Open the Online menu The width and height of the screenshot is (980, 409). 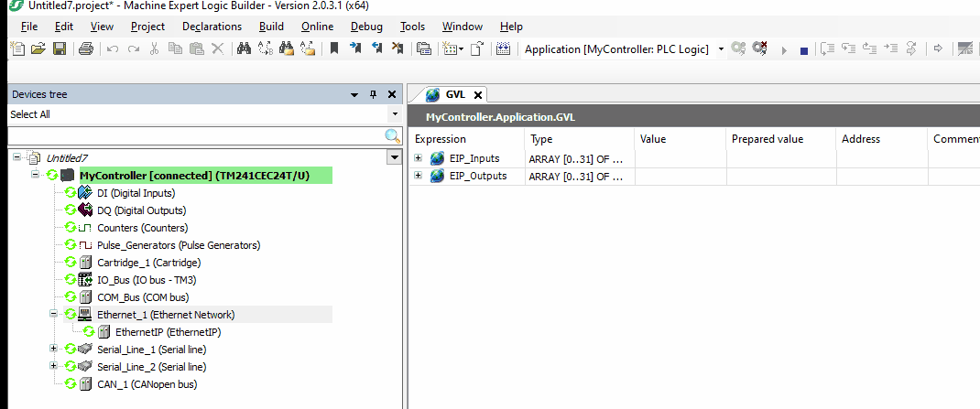[318, 27]
